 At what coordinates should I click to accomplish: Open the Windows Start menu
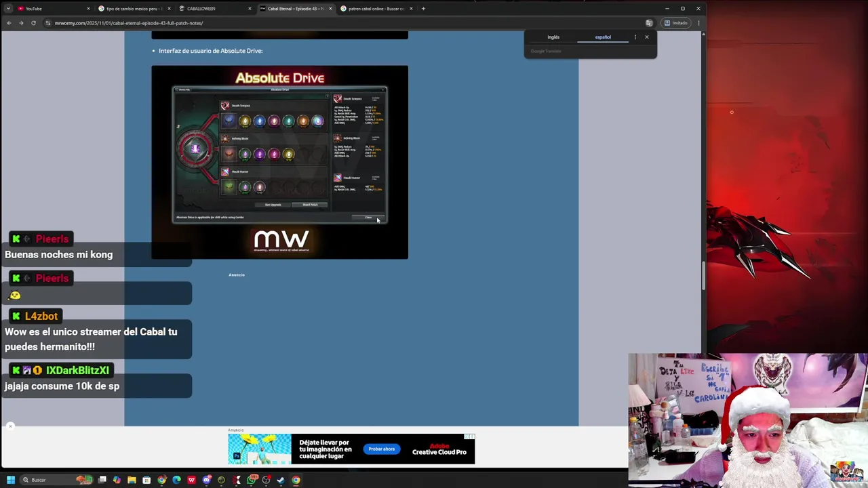click(x=10, y=480)
